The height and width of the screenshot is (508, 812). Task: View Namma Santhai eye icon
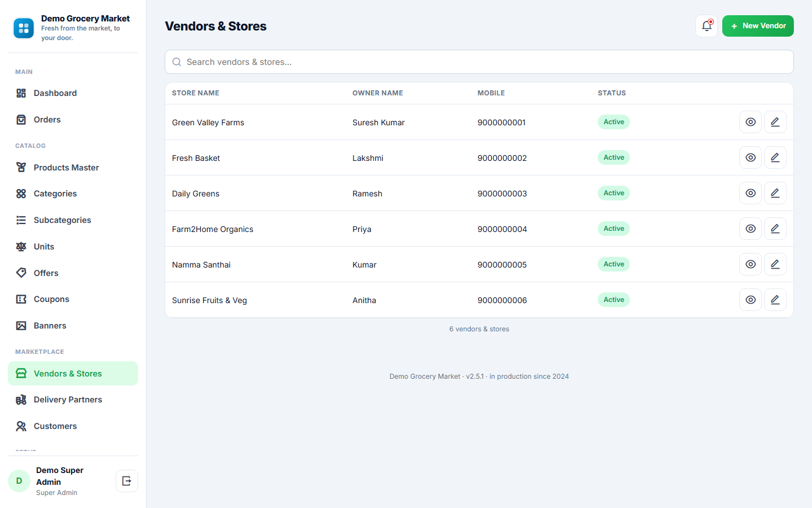click(751, 264)
